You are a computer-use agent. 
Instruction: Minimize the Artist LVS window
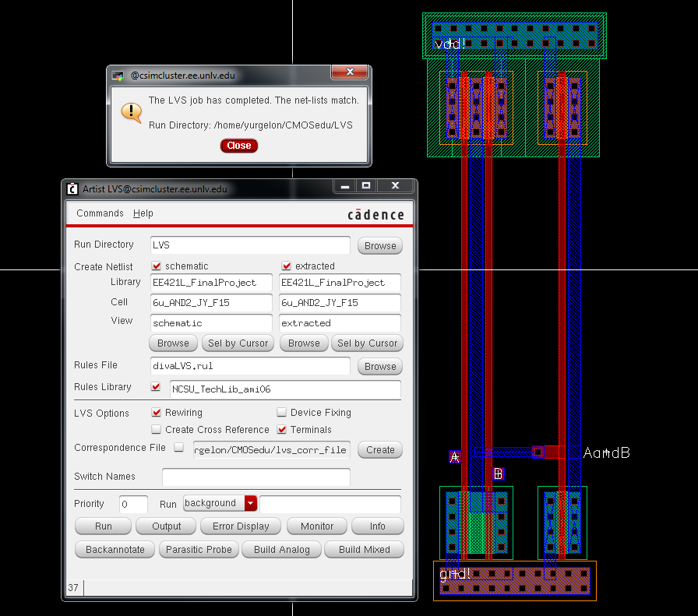pos(344,186)
